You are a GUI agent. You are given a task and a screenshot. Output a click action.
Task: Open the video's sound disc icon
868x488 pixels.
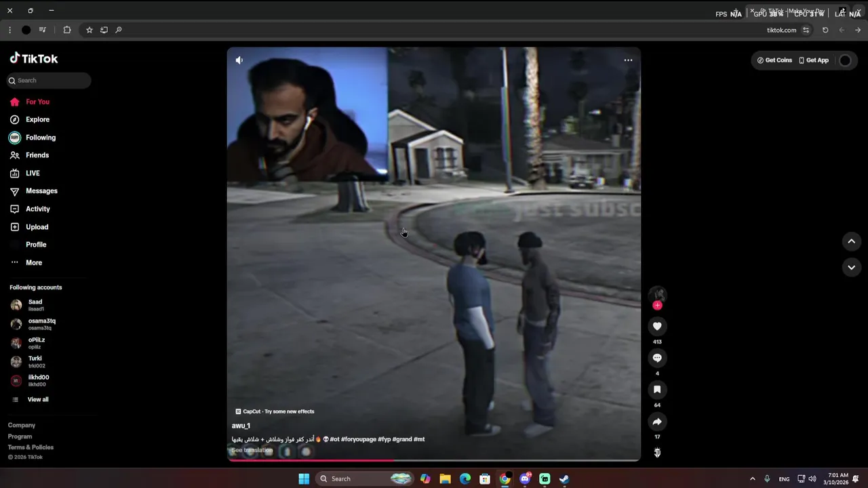657,453
